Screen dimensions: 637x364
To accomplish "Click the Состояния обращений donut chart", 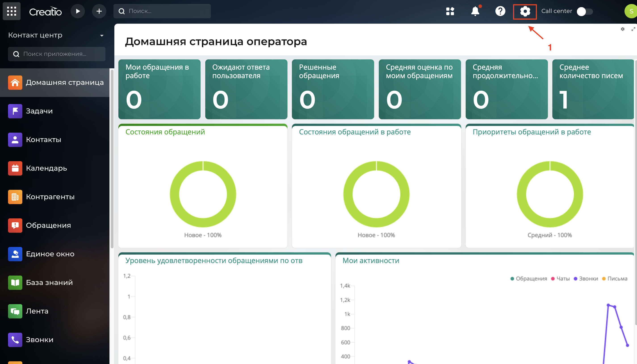I will click(x=203, y=194).
